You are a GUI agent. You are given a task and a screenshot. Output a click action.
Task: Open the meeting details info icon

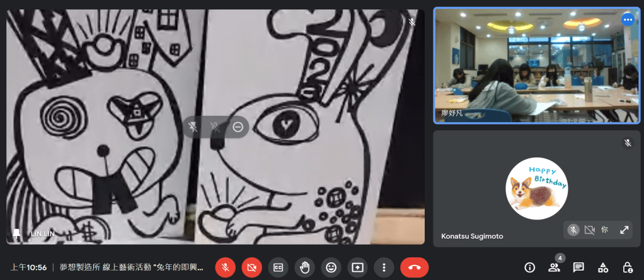pos(530,267)
